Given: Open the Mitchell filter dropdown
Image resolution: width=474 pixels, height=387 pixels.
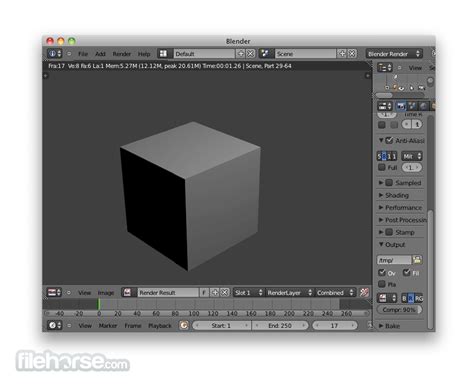Looking at the screenshot, I should [x=412, y=156].
